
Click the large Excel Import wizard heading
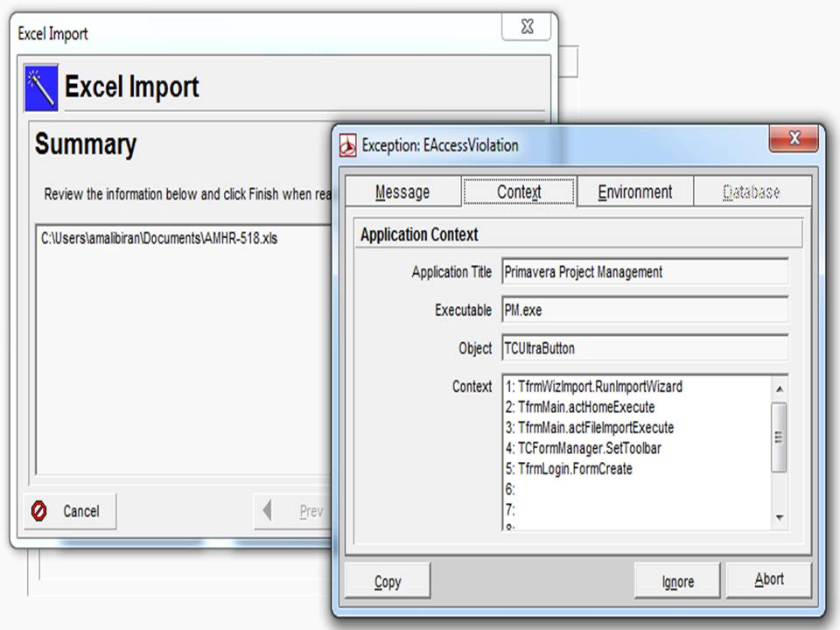pyautogui.click(x=132, y=87)
